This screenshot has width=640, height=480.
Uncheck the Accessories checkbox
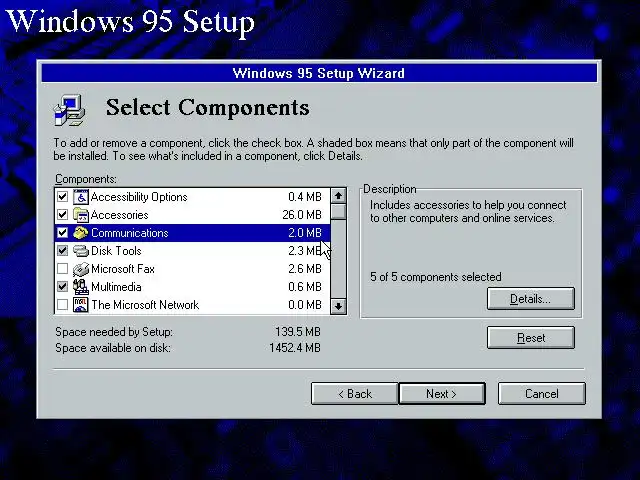[x=62, y=215]
